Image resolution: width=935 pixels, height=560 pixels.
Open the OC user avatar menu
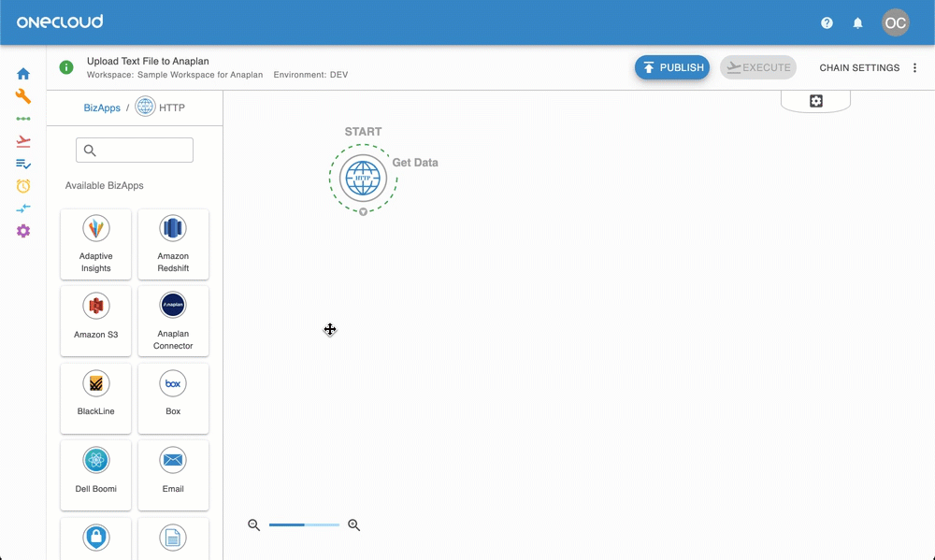coord(895,22)
